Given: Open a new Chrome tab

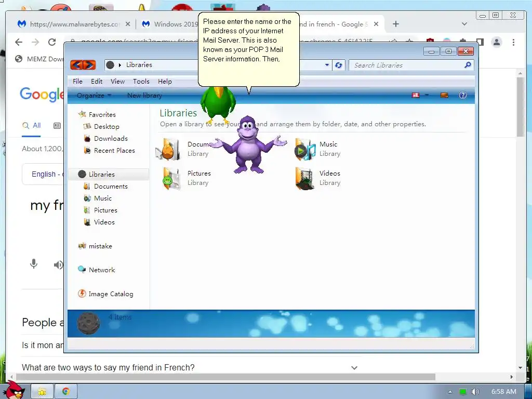Looking at the screenshot, I should tap(395, 24).
